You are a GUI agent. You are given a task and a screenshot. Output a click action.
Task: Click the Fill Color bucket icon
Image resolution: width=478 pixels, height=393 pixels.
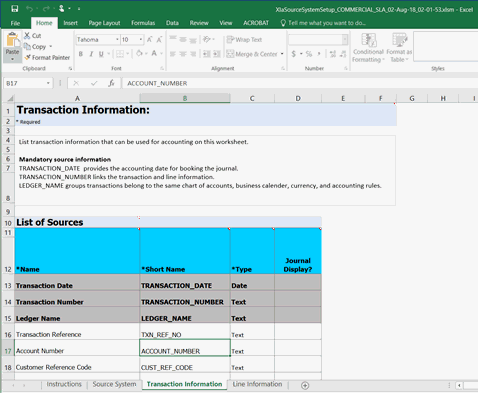click(x=139, y=53)
